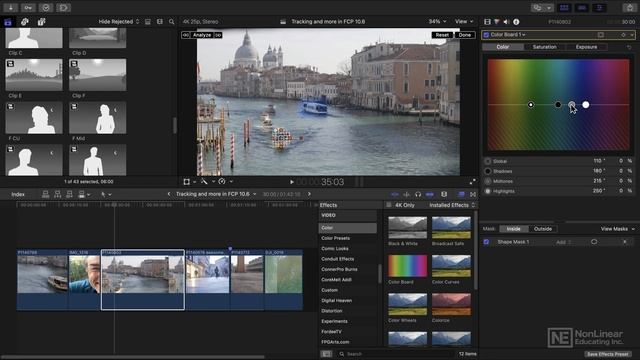Search the browser with magnifier icon
Viewport: 640px width, 360px height.
[171, 22]
